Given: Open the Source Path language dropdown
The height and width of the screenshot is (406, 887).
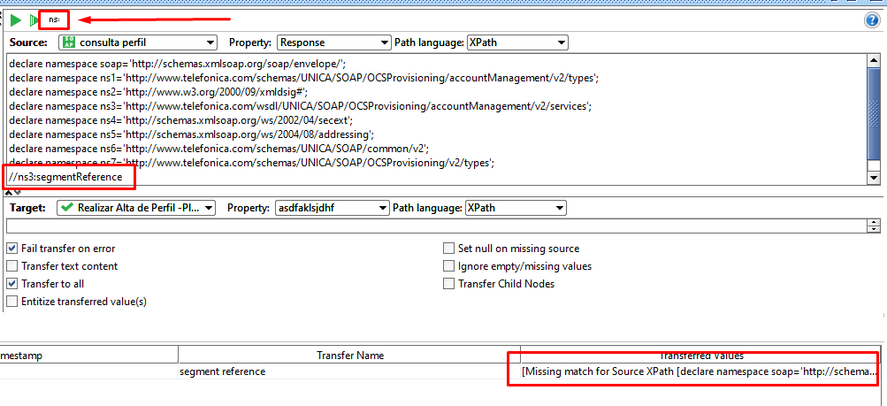Looking at the screenshot, I should click(517, 42).
